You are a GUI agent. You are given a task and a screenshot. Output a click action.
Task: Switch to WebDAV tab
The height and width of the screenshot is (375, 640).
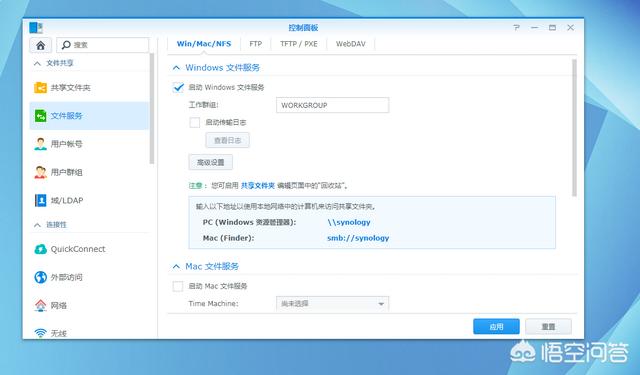click(351, 44)
